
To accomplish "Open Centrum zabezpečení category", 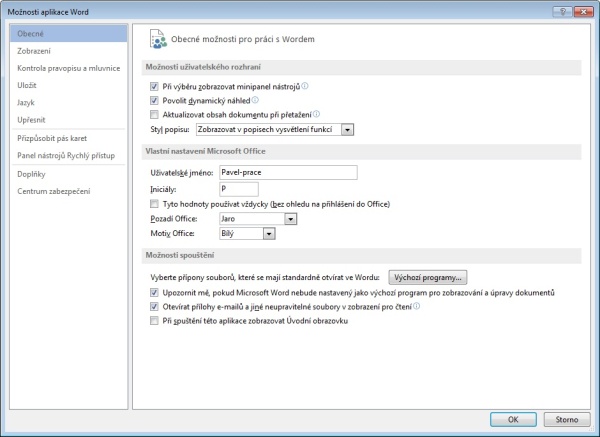I will [68, 191].
